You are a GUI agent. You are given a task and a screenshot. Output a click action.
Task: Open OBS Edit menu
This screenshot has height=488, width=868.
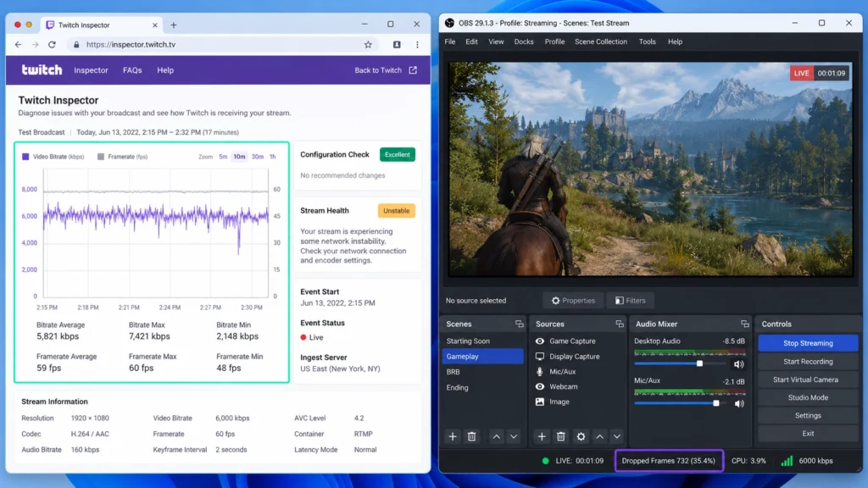click(x=471, y=42)
